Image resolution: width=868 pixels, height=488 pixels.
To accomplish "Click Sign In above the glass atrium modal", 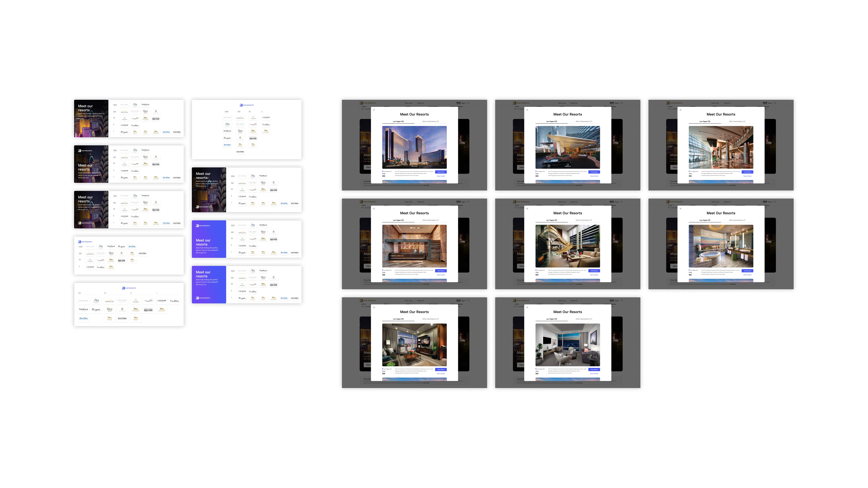I will (770, 103).
